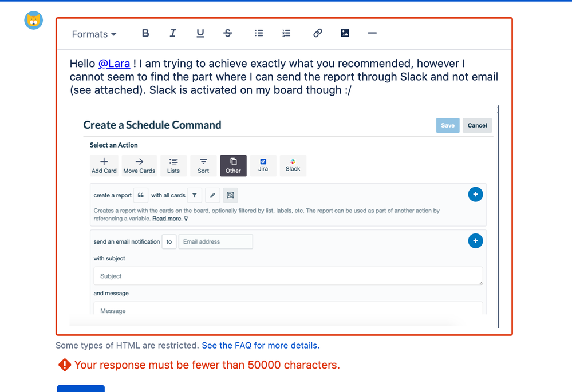
Task: Click the Email address field
Action: [x=216, y=241]
